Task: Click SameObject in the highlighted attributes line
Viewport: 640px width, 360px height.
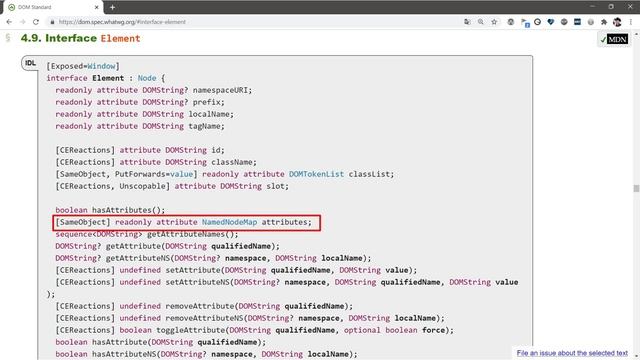Action: (83, 222)
